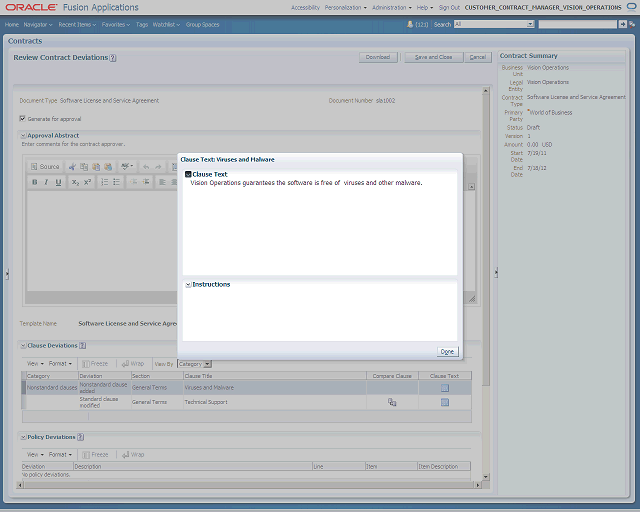The width and height of the screenshot is (640, 512).
Task: Open the Favorites menu
Action: tap(116, 24)
